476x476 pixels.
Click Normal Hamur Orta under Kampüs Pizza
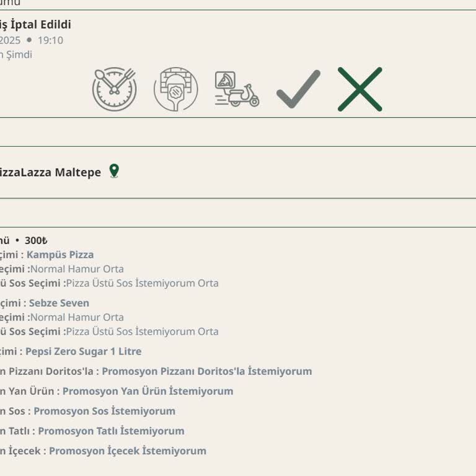pyautogui.click(x=77, y=269)
